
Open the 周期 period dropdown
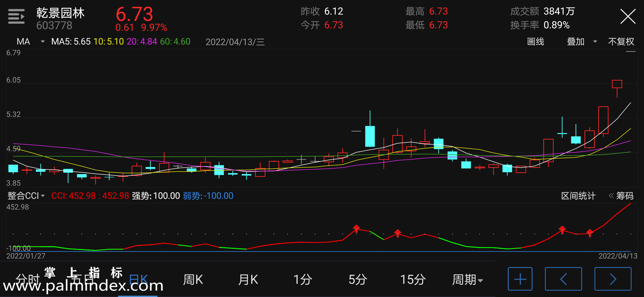[468, 280]
